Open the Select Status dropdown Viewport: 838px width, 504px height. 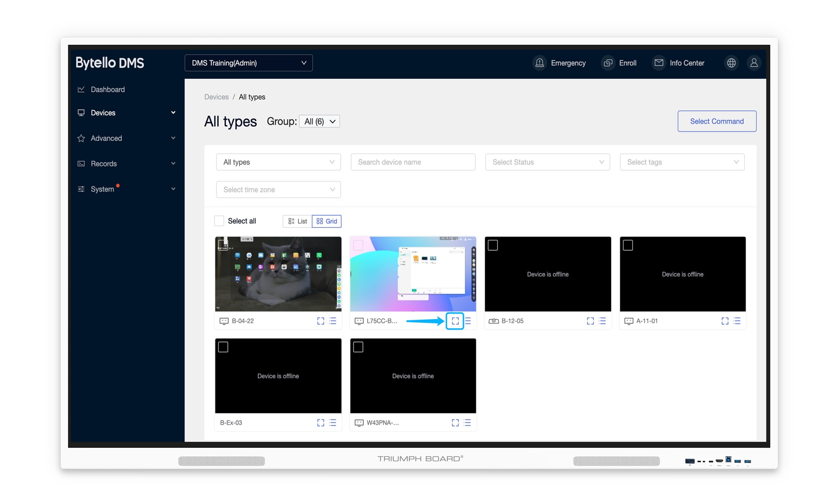coord(547,162)
